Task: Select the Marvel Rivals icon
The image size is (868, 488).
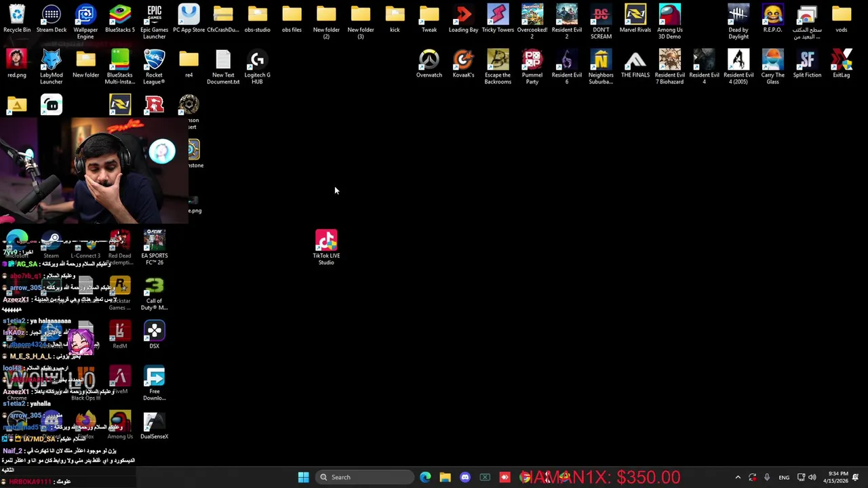Action: (635, 19)
